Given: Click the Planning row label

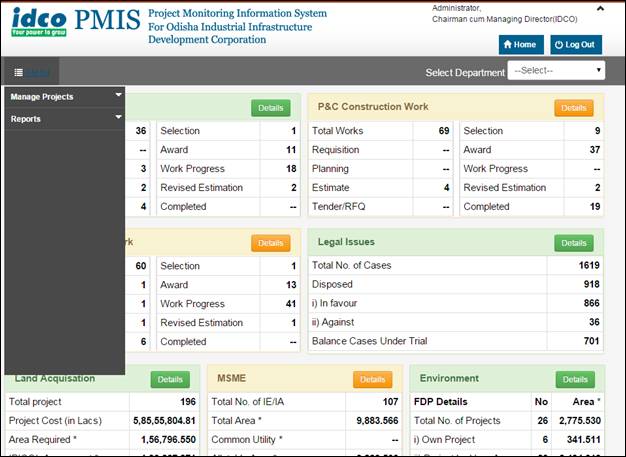Looking at the screenshot, I should (x=330, y=169).
